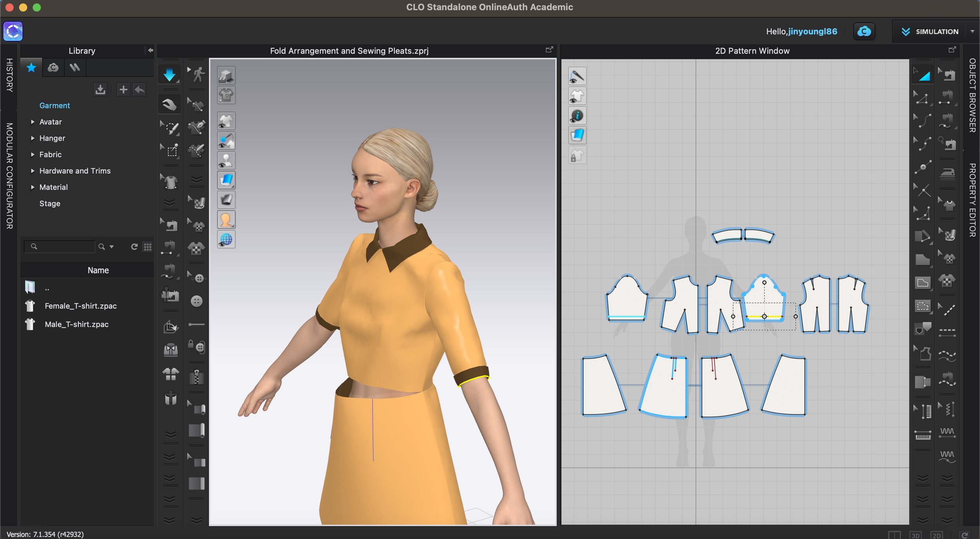
Task: Open MODULAR CONFIGURATOR side tab
Action: [9, 176]
